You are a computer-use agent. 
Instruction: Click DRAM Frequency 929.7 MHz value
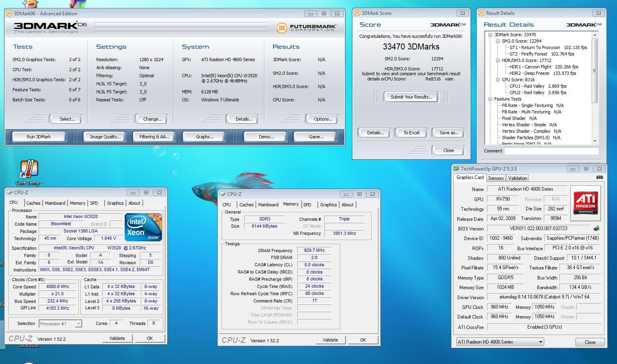click(314, 250)
